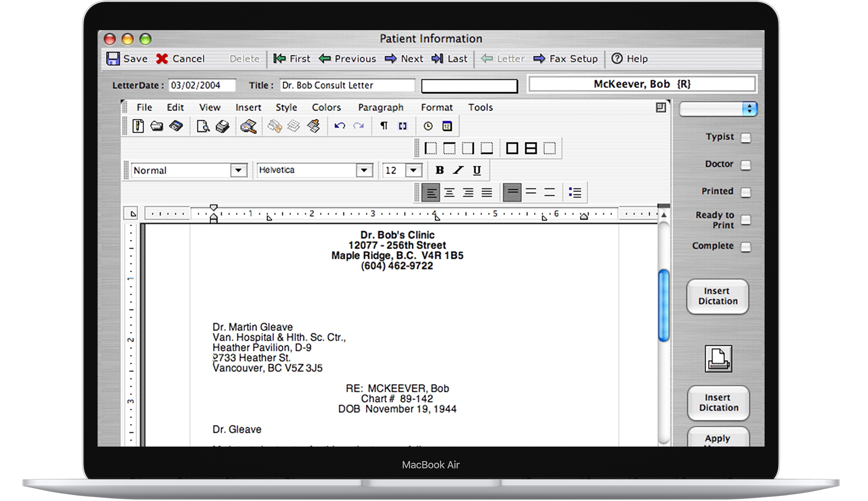Image resolution: width=868 pixels, height=501 pixels.
Task: Click the printer icon in editor toolbar
Action: tap(222, 126)
